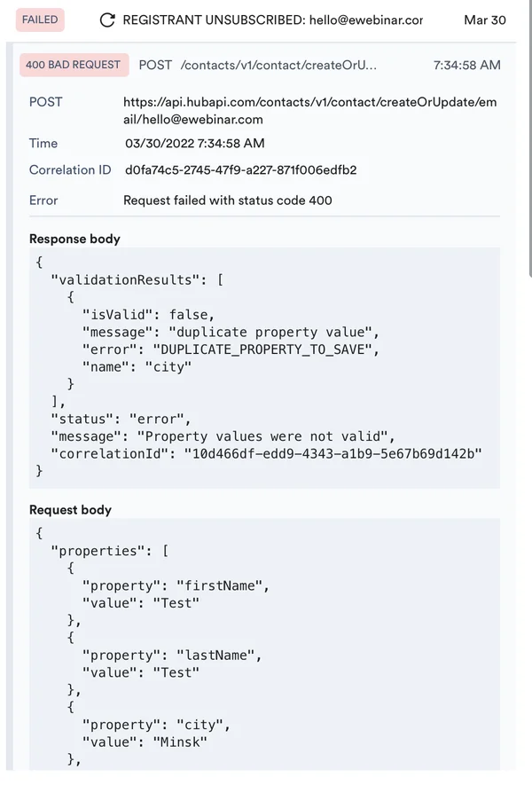Click the 'Request failed with status code 400' text

click(x=228, y=200)
